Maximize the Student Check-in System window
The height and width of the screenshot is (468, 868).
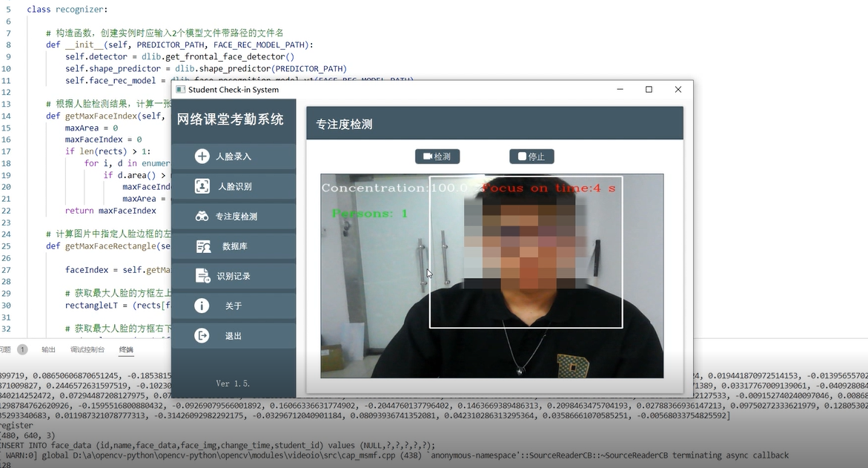[x=649, y=90]
